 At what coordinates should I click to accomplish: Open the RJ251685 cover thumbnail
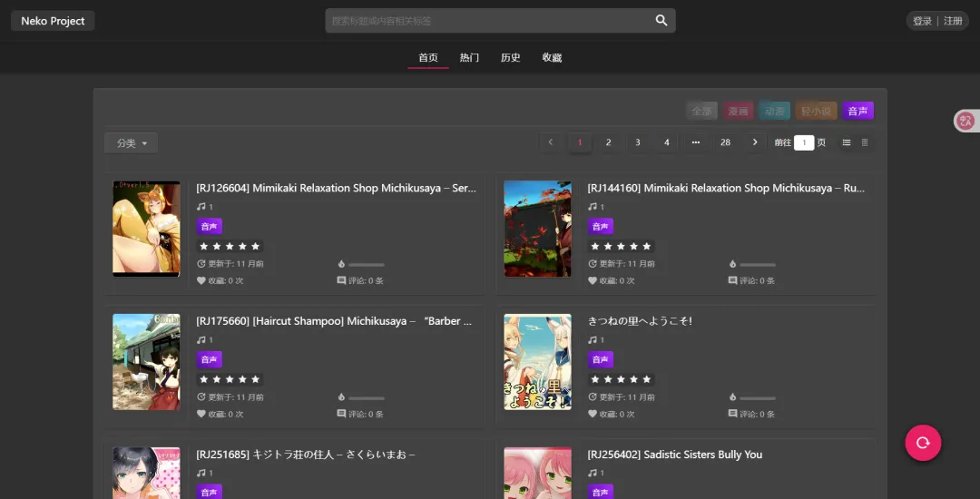[146, 473]
